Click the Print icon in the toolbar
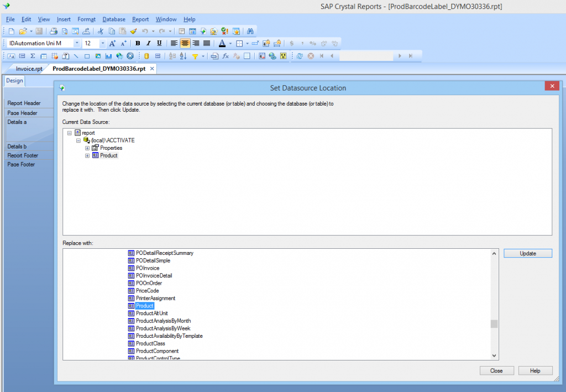The height and width of the screenshot is (392, 566). point(54,32)
